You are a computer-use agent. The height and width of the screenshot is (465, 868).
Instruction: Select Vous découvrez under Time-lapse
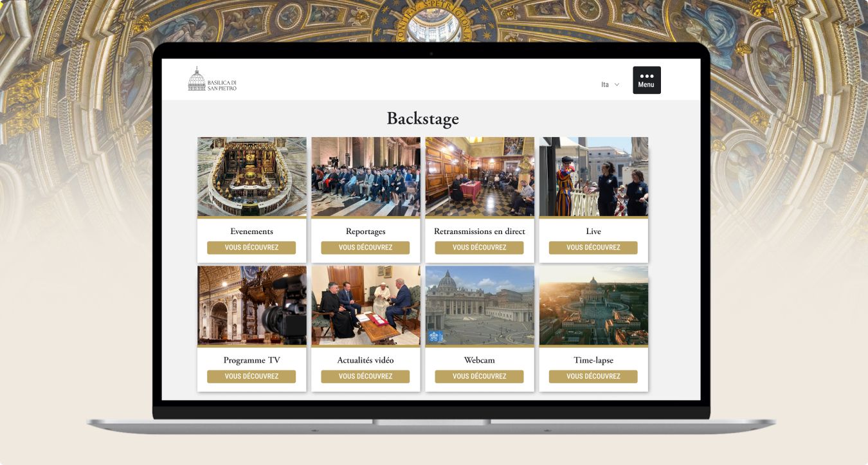[593, 376]
